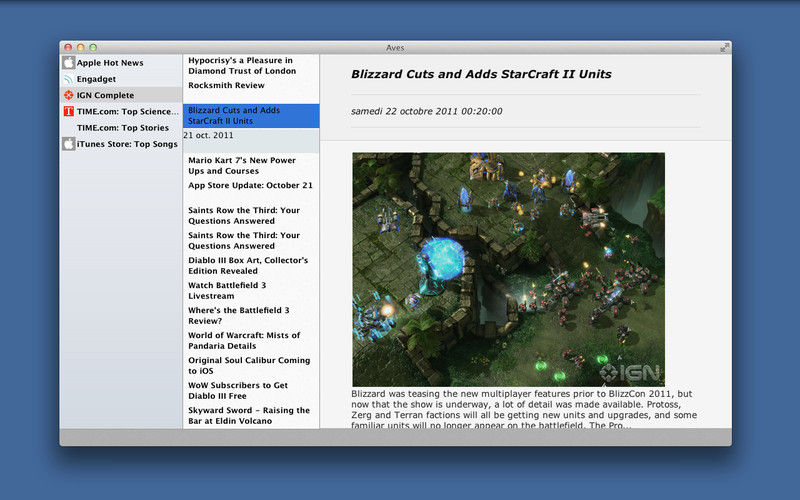Select the Apple Hot News feed
Viewport: 800px width, 500px height.
[x=121, y=63]
